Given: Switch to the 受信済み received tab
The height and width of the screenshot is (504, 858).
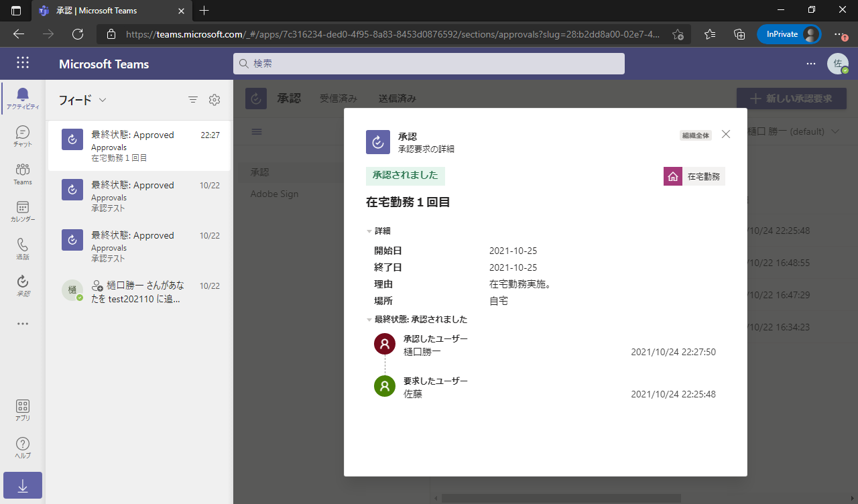Looking at the screenshot, I should [x=338, y=99].
